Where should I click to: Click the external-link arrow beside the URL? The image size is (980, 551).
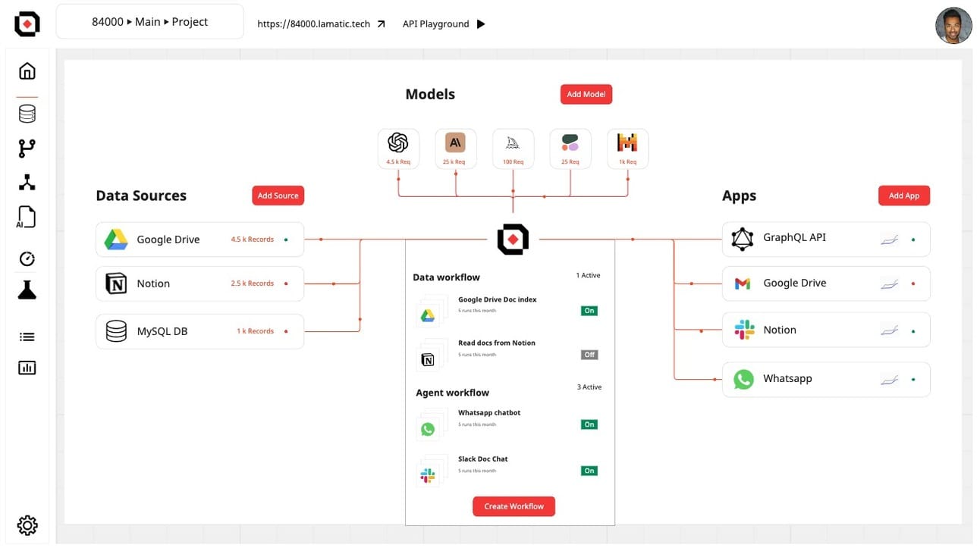point(382,24)
